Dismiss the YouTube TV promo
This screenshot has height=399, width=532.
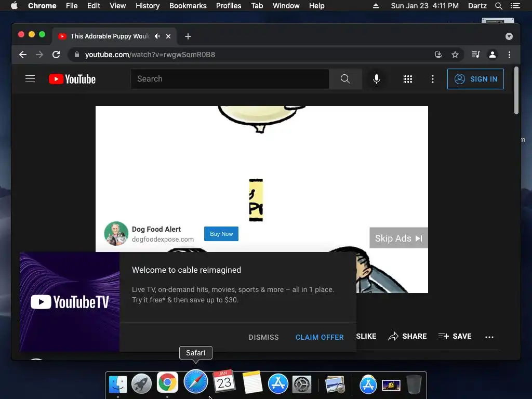(263, 337)
